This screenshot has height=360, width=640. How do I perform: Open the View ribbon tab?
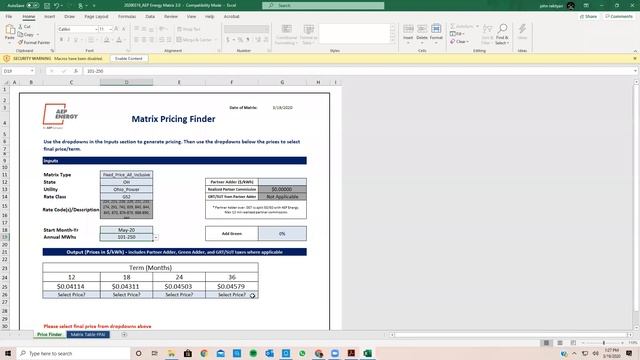[191, 17]
